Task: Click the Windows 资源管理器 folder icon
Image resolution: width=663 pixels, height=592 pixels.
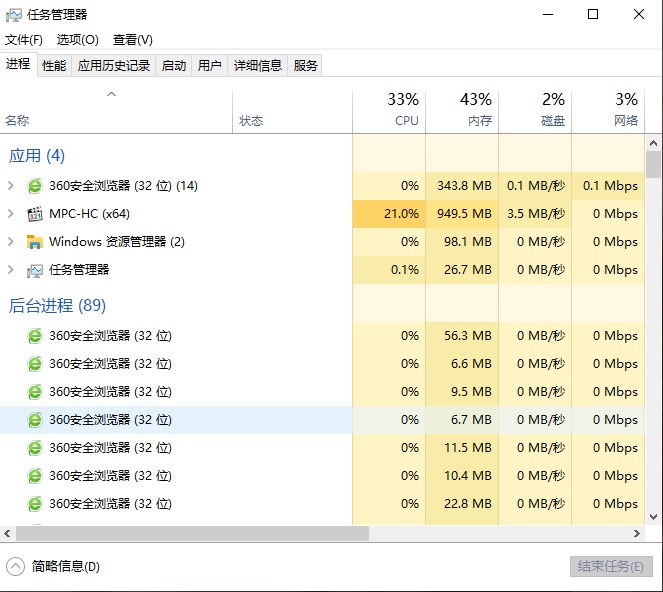Action: click(35, 242)
